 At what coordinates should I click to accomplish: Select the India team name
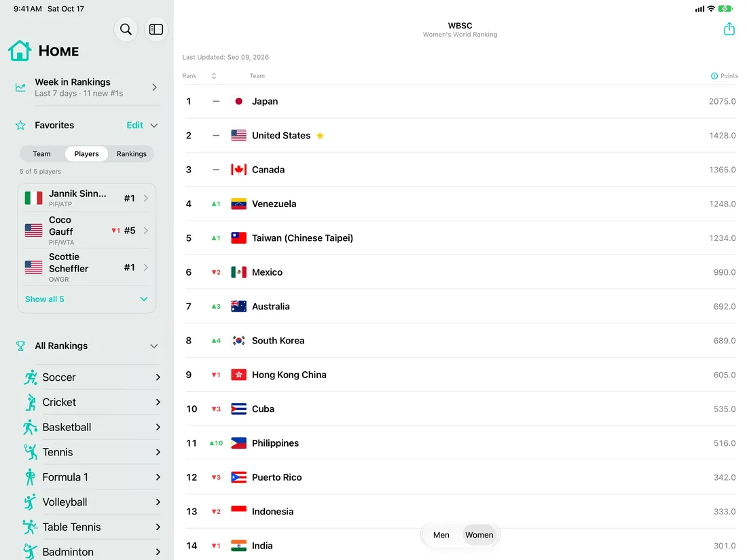pyautogui.click(x=262, y=546)
